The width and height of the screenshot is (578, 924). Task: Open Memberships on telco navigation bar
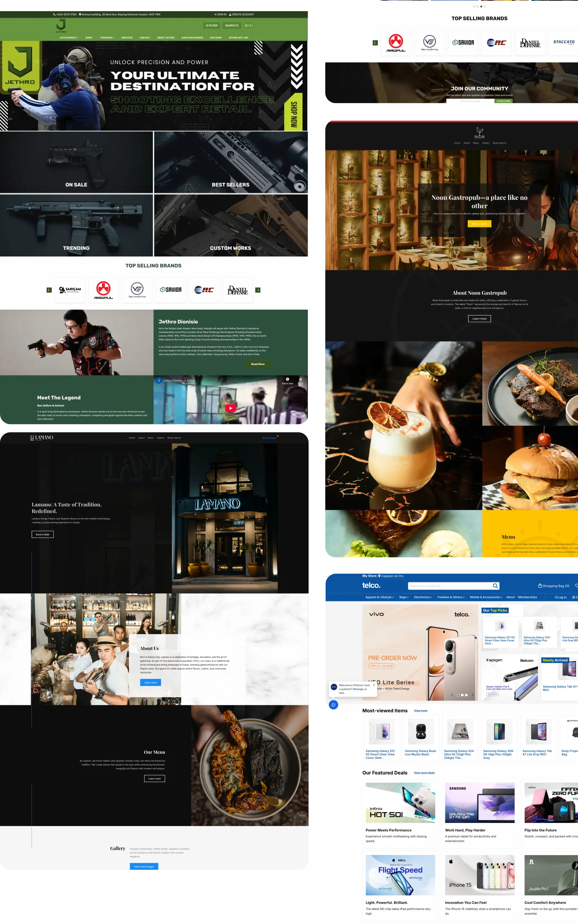(x=528, y=597)
